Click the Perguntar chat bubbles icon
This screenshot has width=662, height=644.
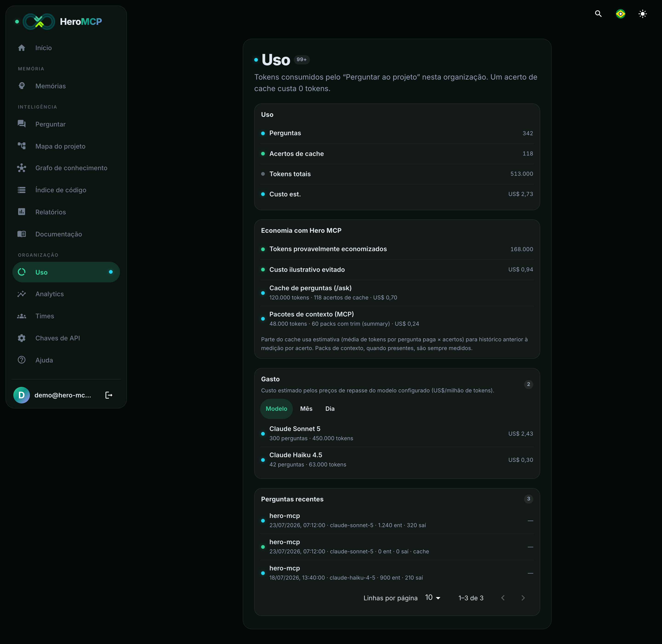coord(22,124)
